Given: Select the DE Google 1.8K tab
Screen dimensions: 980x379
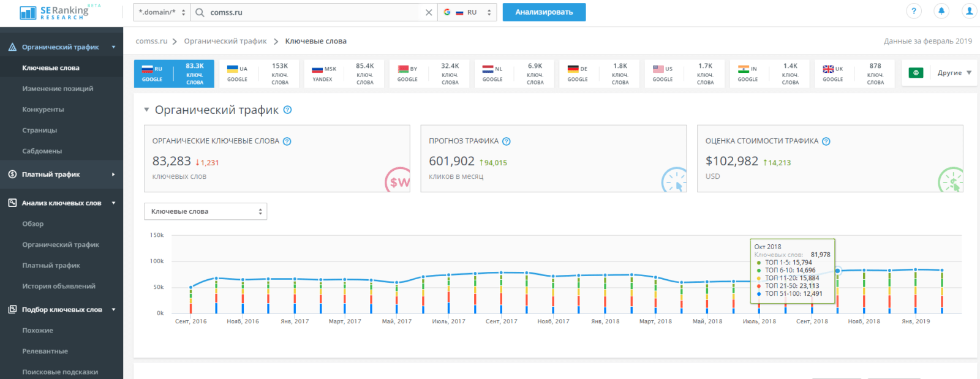Looking at the screenshot, I should 600,74.
